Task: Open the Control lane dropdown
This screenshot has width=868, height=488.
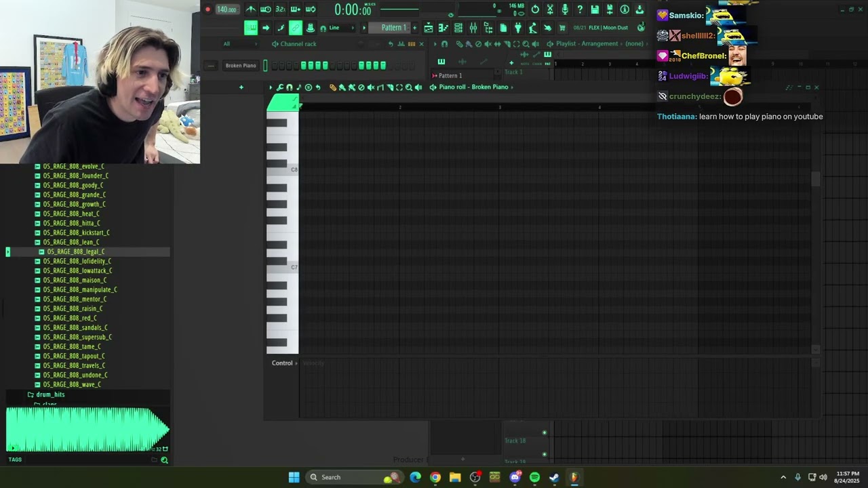Action: click(x=285, y=363)
